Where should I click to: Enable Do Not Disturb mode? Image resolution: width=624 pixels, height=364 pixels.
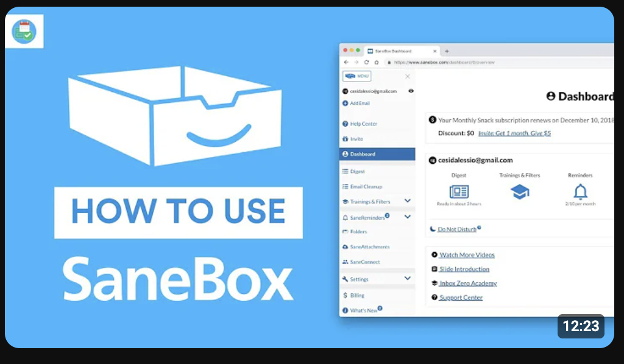(x=456, y=229)
